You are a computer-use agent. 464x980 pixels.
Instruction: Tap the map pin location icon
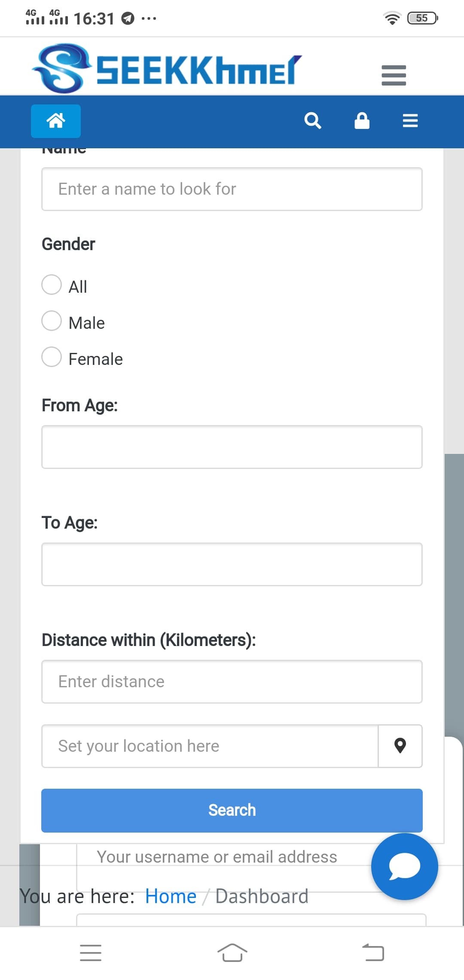click(400, 746)
